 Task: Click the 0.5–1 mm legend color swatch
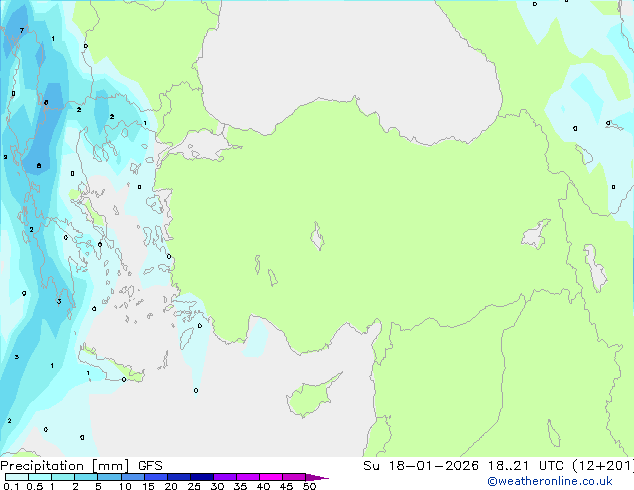coord(40,477)
